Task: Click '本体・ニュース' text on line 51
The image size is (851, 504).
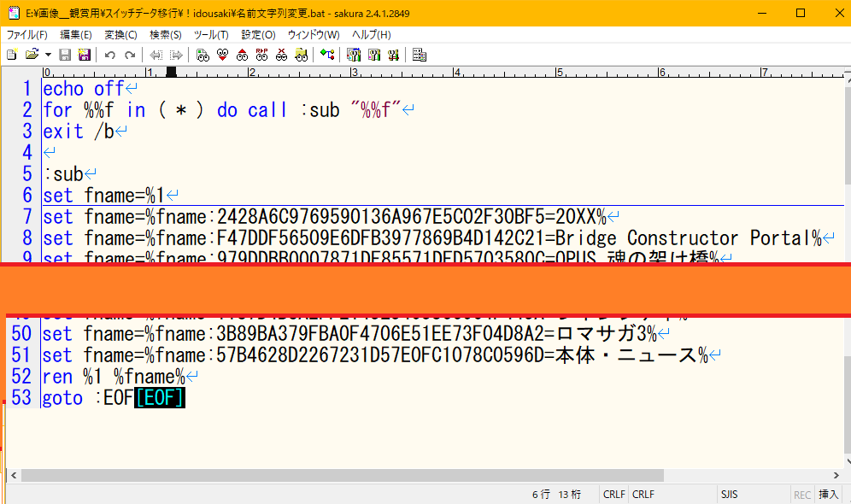Action: click(625, 355)
